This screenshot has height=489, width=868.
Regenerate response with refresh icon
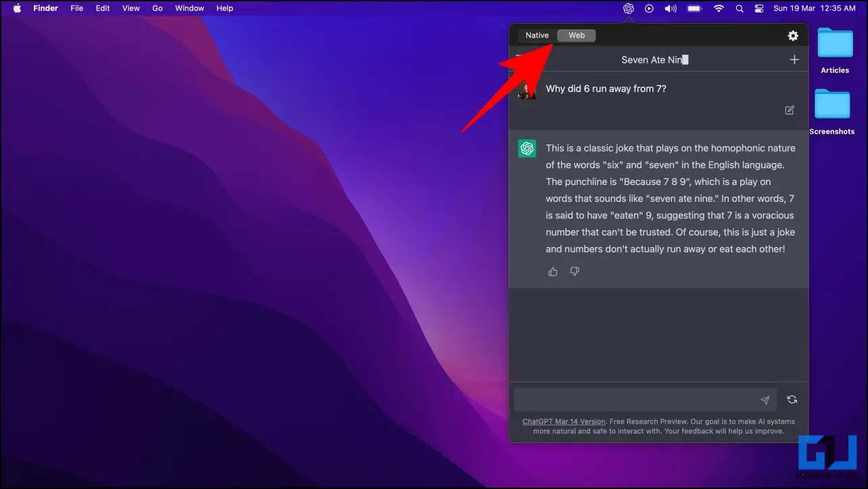pos(792,400)
